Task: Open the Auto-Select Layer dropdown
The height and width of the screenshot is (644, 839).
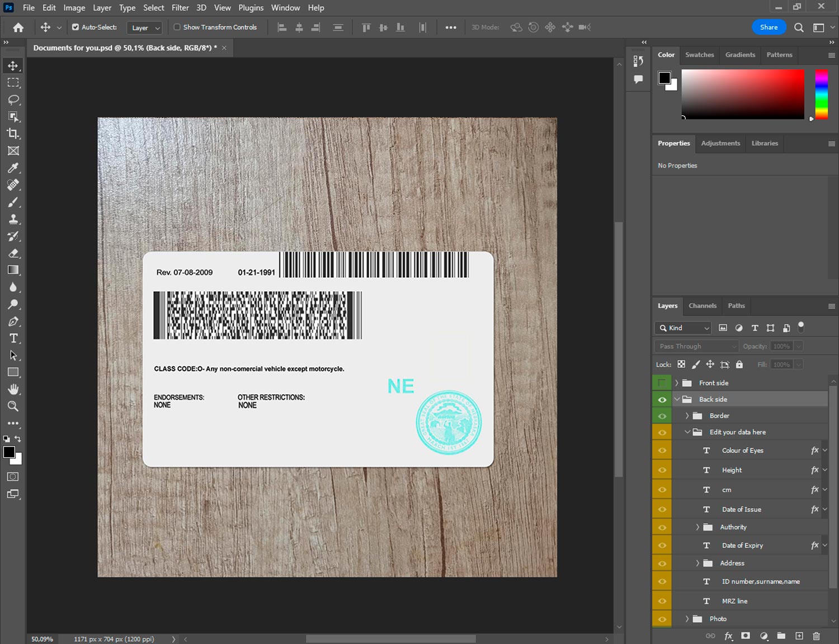Action: point(145,27)
